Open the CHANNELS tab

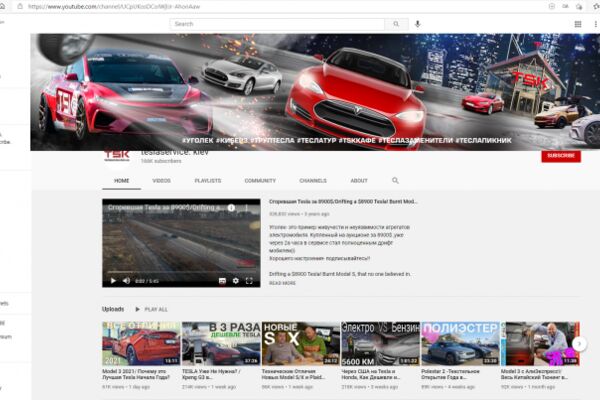tap(313, 181)
